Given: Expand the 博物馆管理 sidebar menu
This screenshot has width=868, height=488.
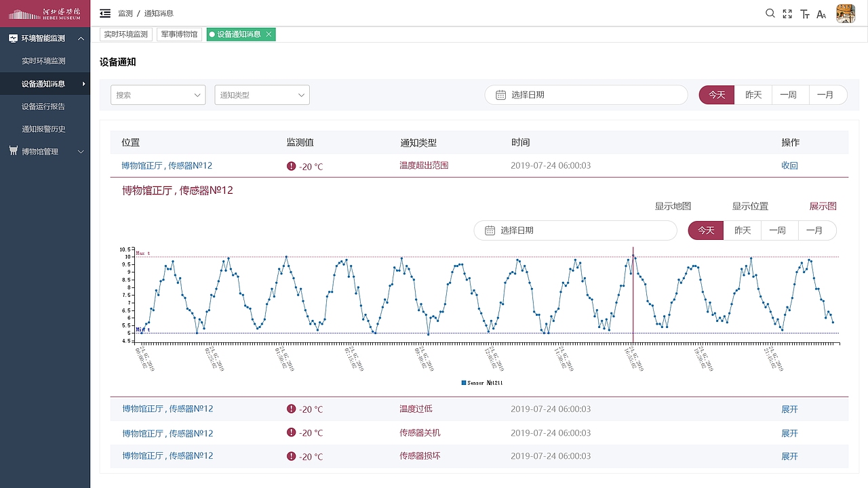Looking at the screenshot, I should click(45, 152).
